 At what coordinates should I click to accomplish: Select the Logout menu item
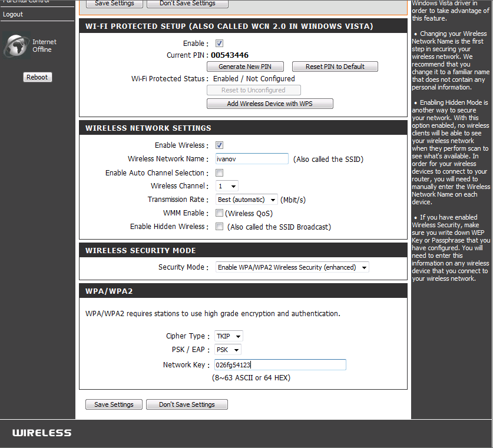click(13, 14)
